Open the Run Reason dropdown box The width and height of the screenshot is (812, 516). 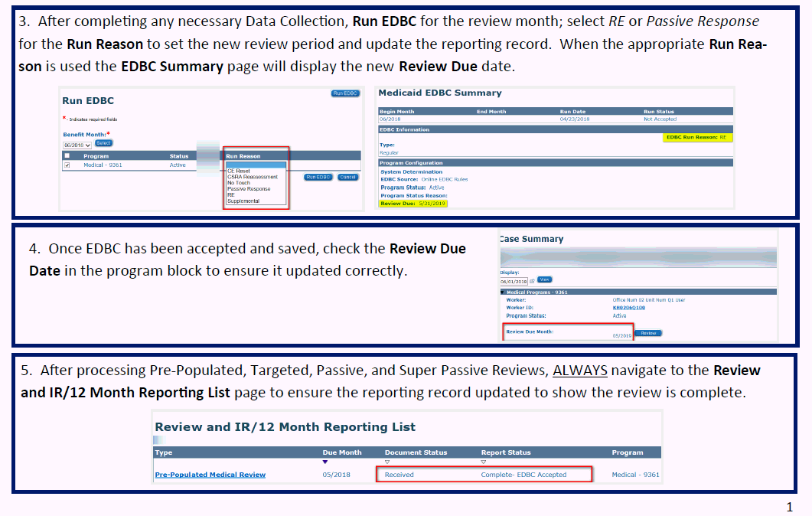[256, 165]
